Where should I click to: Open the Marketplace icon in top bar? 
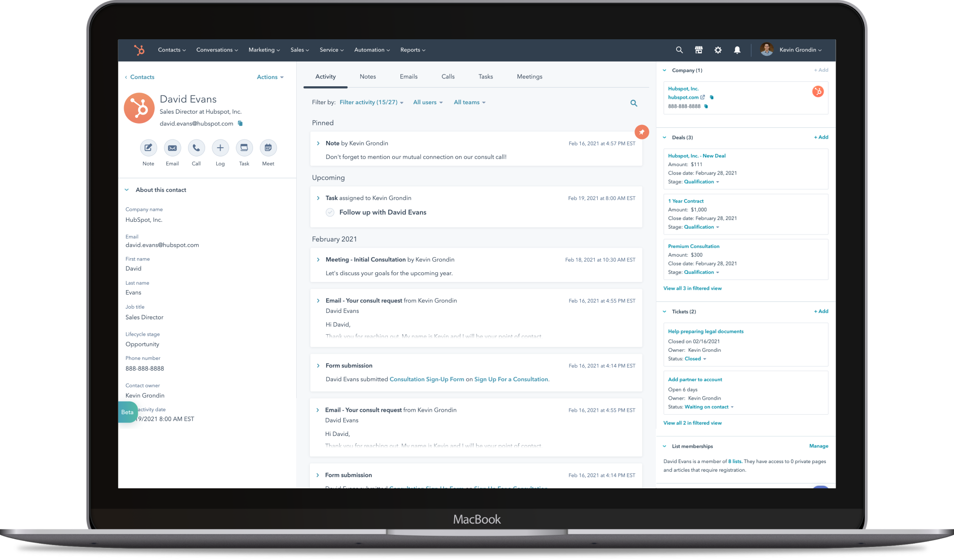[699, 50]
